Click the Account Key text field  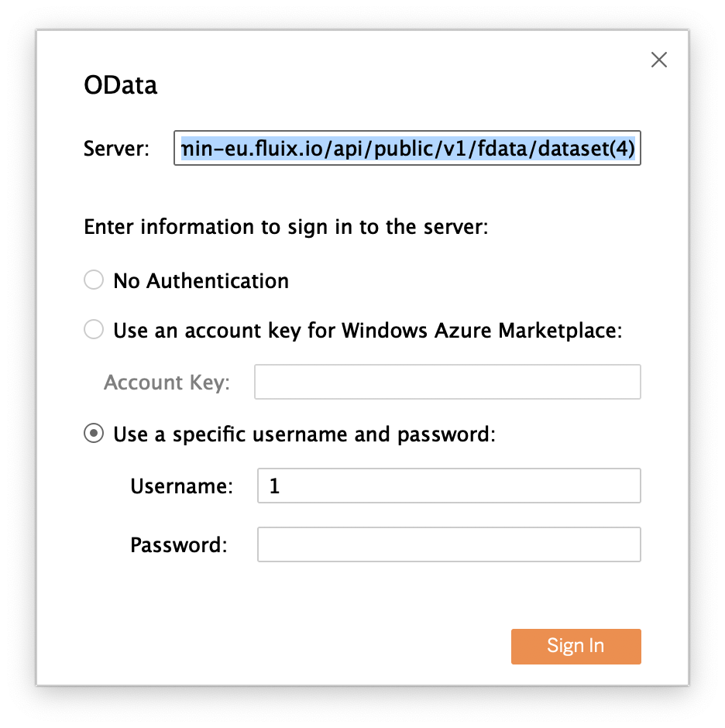tap(447, 382)
